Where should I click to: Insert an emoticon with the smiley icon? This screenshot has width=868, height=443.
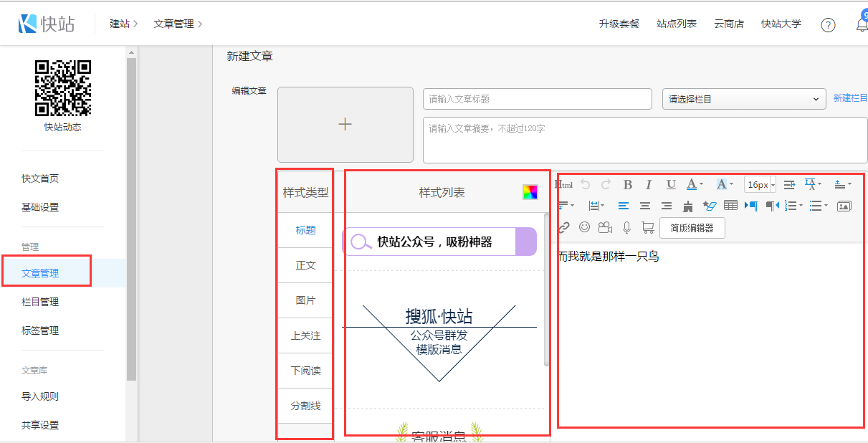coord(585,227)
